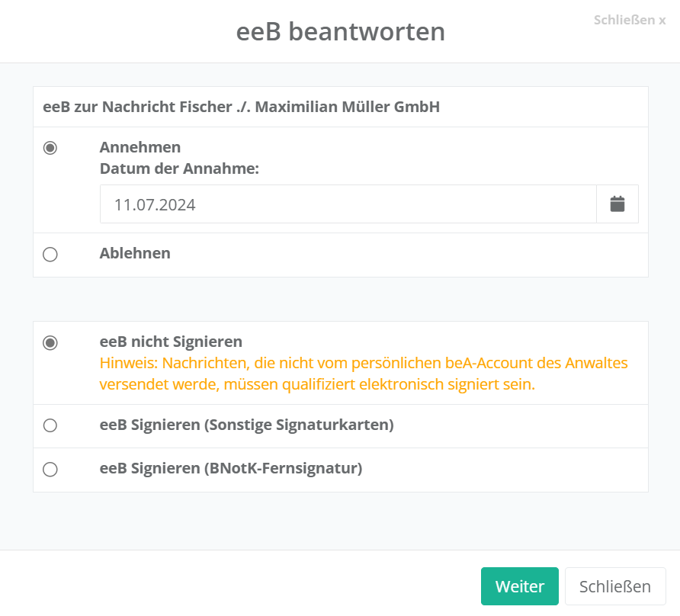
Task: Choose the "eeB nicht Signieren" radio button
Action: [50, 343]
